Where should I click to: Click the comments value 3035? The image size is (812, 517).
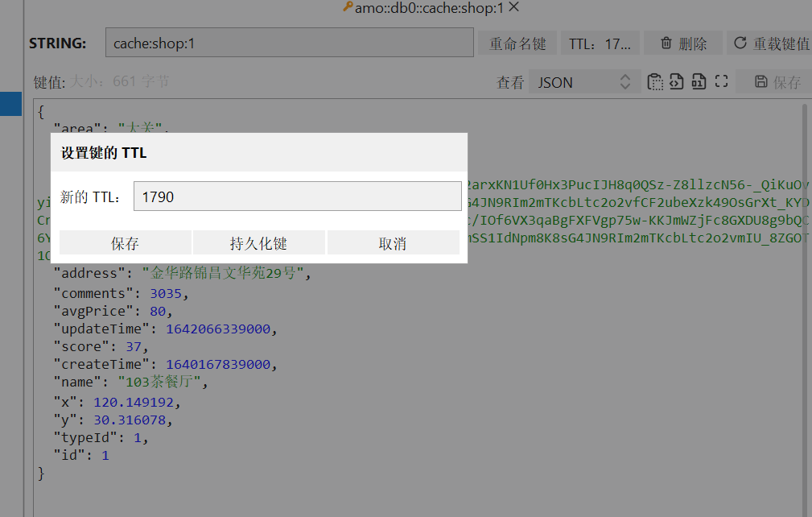tap(166, 294)
